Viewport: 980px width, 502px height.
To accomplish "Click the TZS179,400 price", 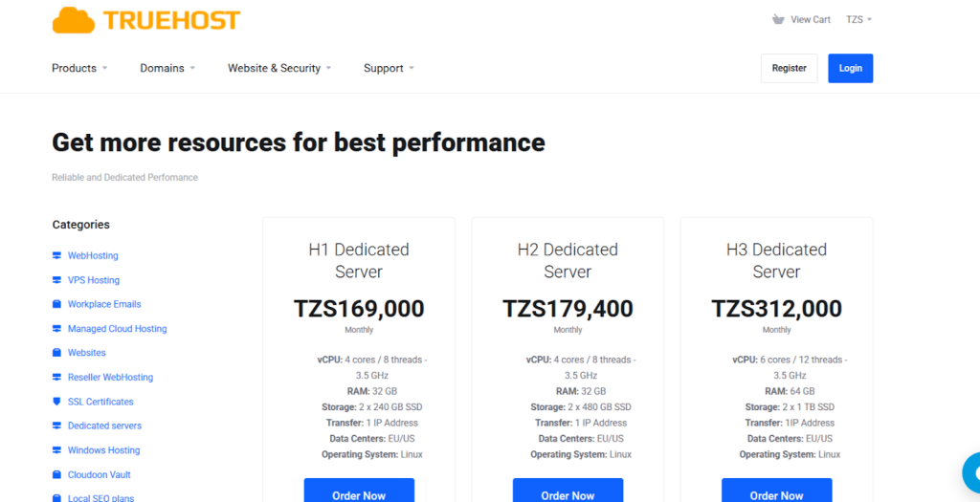I will 568,309.
